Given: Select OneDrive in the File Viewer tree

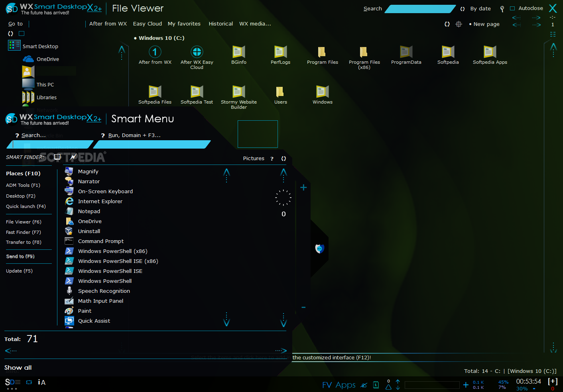Looking at the screenshot, I should [x=41, y=59].
